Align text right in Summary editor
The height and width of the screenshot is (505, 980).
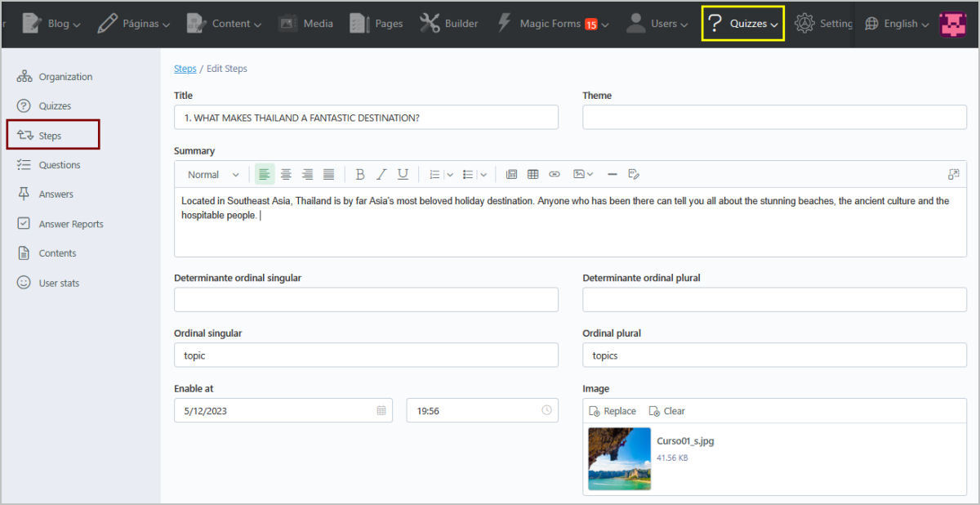307,174
